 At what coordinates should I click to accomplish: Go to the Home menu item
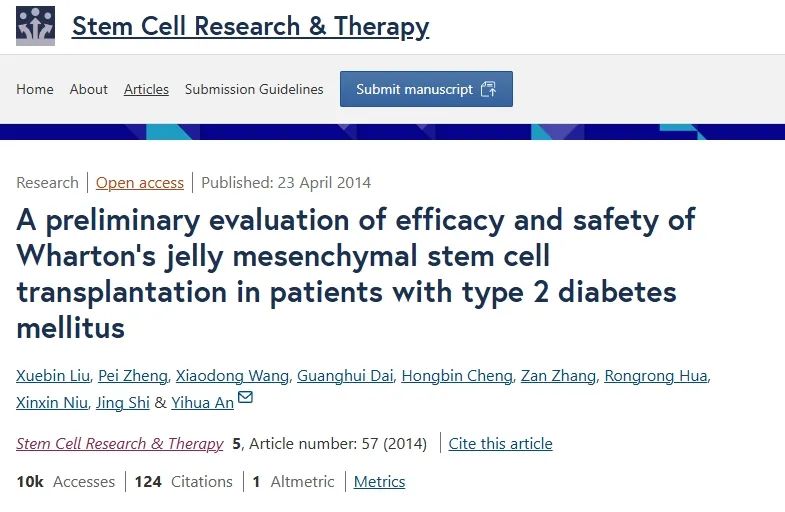35,89
